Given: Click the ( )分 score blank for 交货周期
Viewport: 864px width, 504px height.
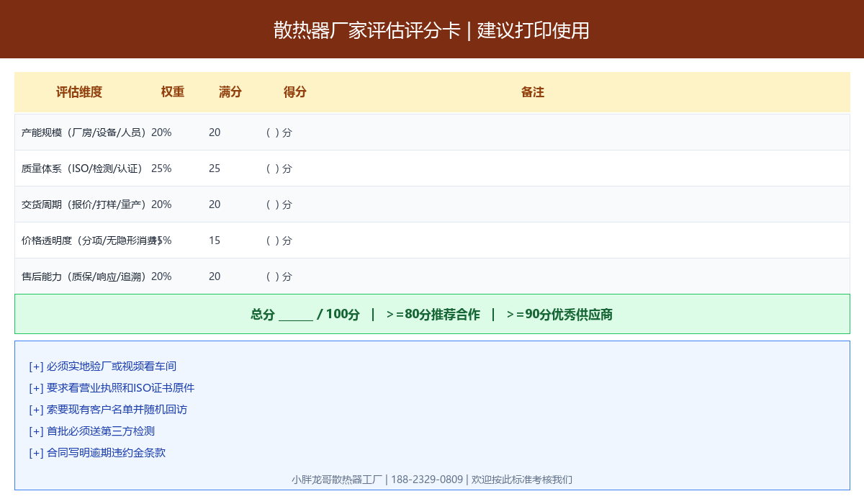Looking at the screenshot, I should click(279, 204).
